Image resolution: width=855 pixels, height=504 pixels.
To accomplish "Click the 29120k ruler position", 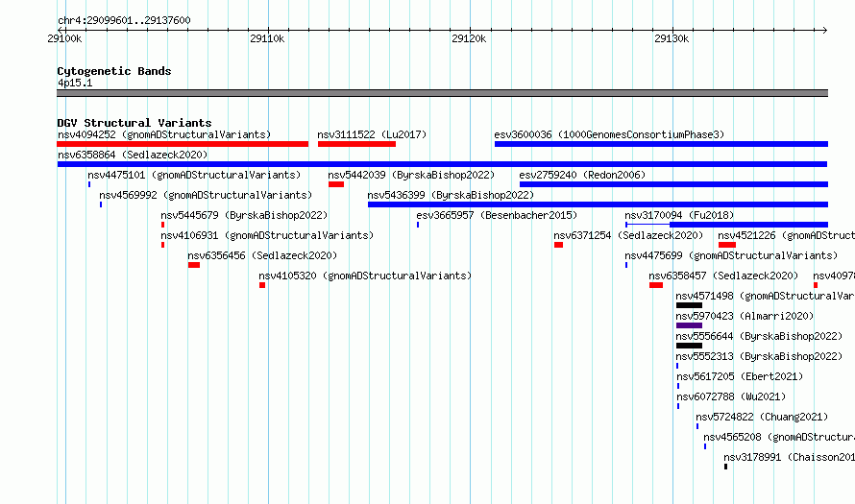I will (469, 38).
